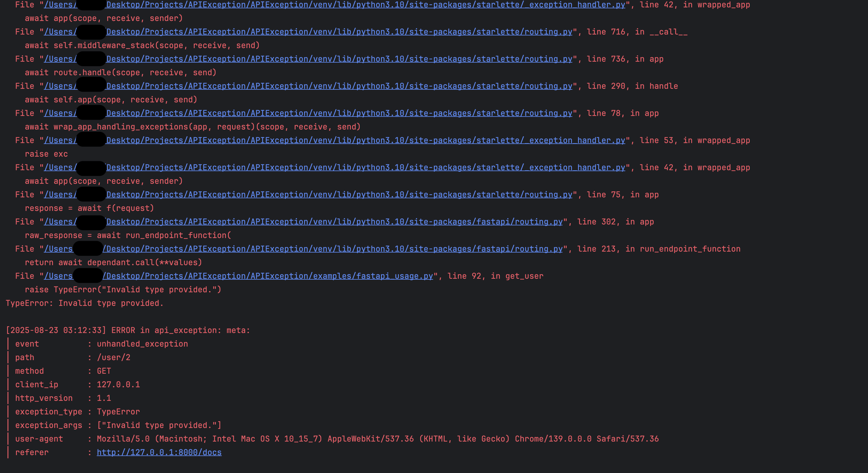Click the 'exception_args' key label

[49, 426]
